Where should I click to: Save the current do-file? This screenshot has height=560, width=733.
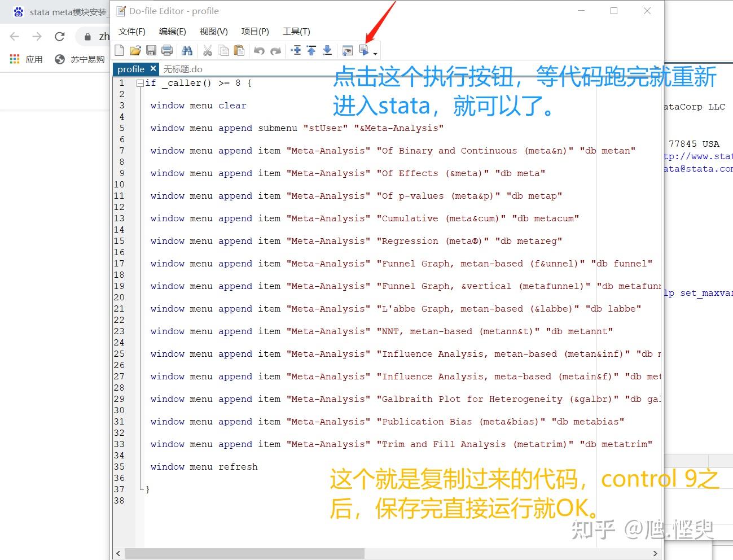(151, 50)
